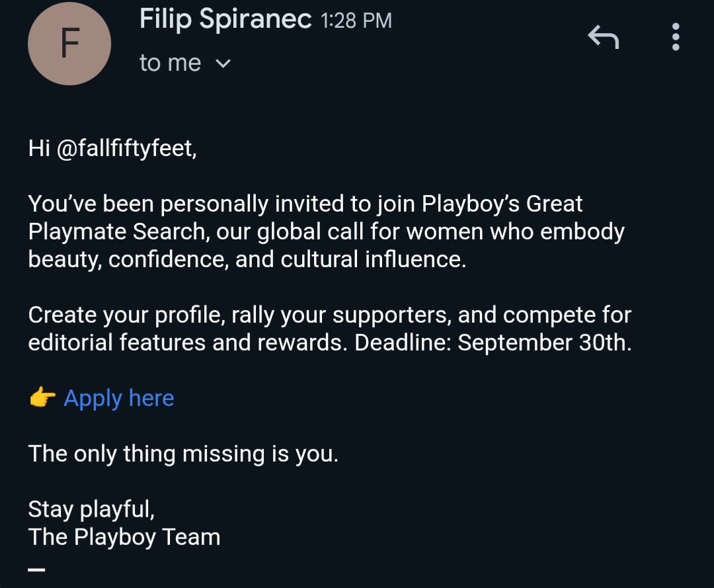This screenshot has height=588, width=714.
Task: Show trimmed content via the bottom dash
Action: coord(36,569)
